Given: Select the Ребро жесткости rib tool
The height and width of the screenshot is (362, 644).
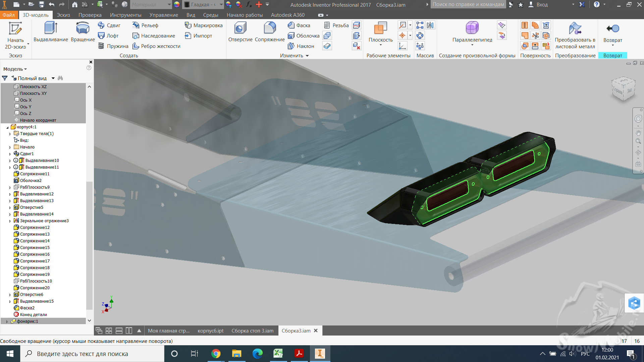Looking at the screenshot, I should tap(156, 46).
